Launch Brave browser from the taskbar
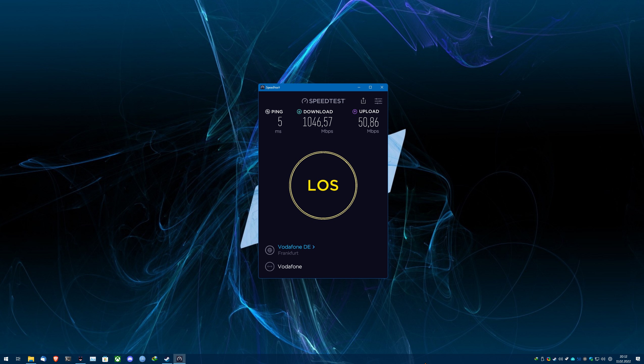This screenshot has height=364, width=644. 56,359
